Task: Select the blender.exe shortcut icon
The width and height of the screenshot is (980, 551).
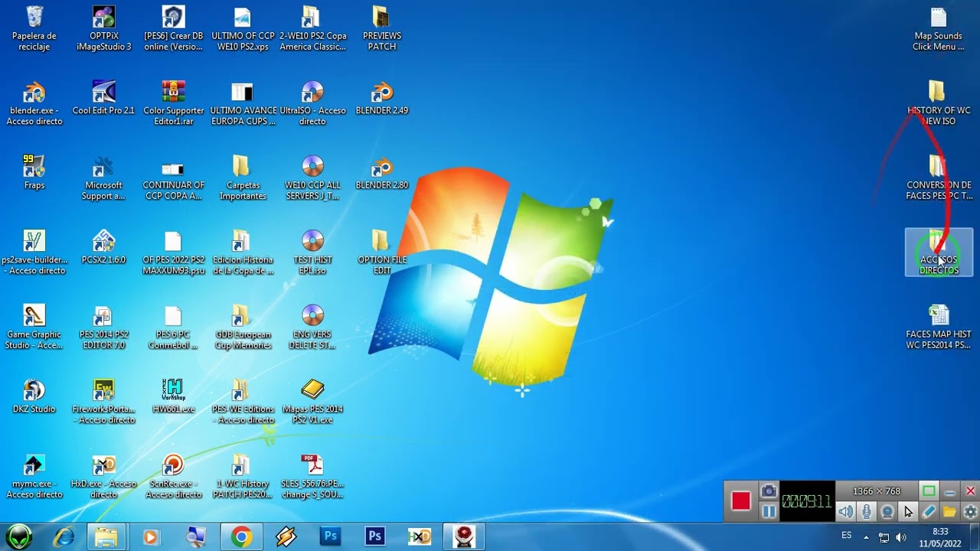Action: coord(34,103)
